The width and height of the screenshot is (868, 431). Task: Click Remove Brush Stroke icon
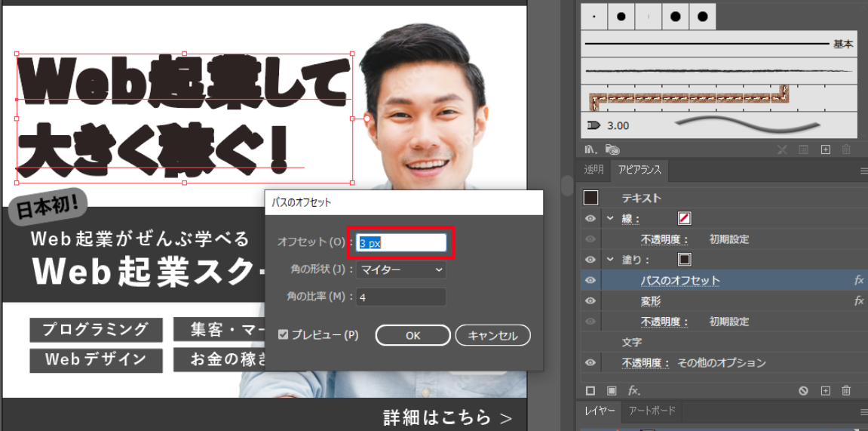point(782,149)
